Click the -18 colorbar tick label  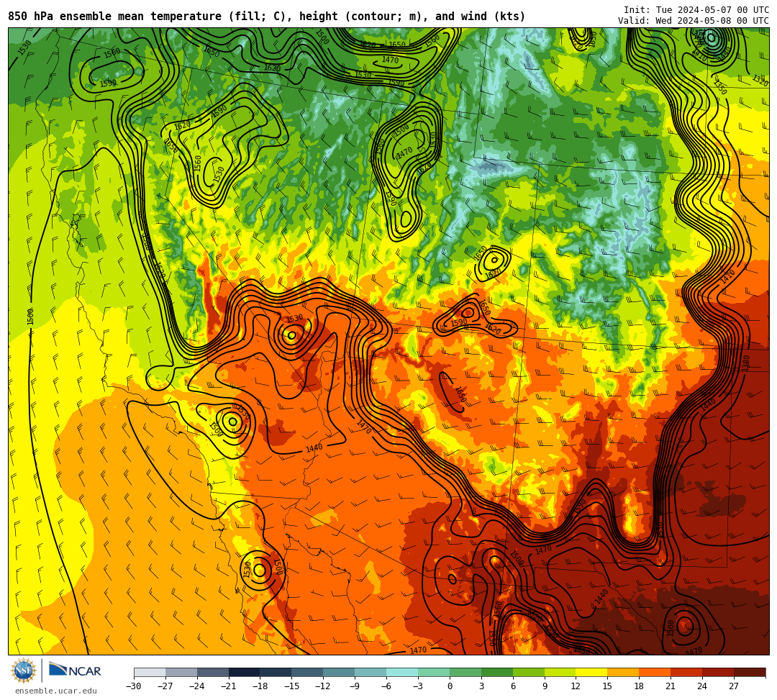point(260,686)
